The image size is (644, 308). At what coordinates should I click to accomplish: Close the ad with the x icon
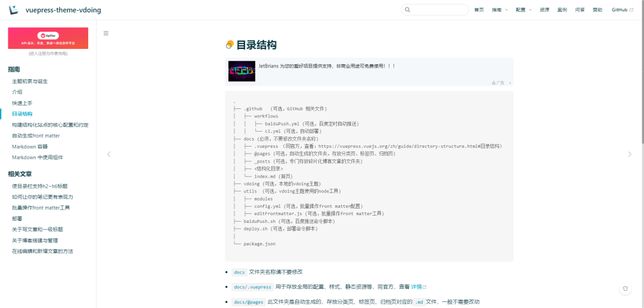point(510,83)
